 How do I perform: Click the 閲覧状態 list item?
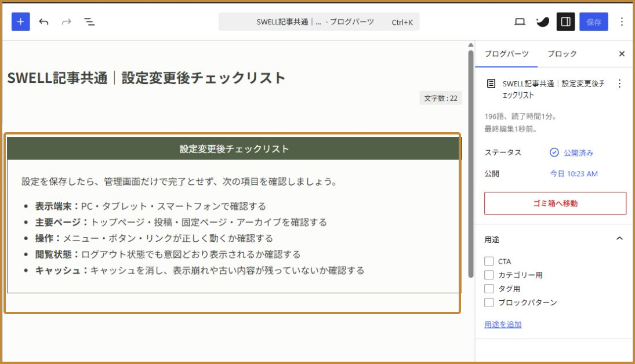coord(168,254)
